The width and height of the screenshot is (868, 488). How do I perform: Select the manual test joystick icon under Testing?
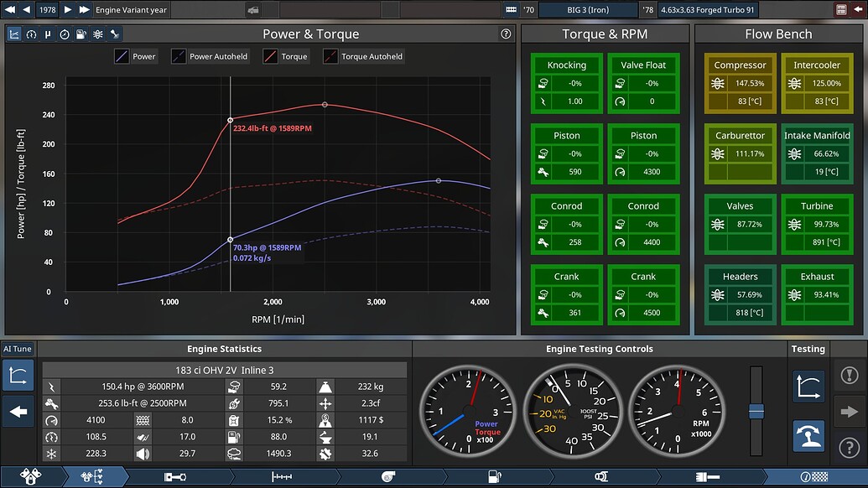808,436
